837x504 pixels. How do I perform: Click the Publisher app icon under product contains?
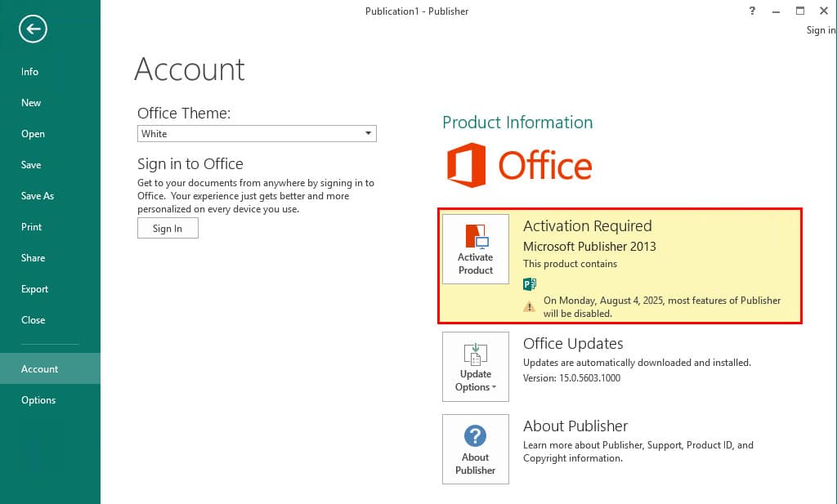click(x=530, y=283)
